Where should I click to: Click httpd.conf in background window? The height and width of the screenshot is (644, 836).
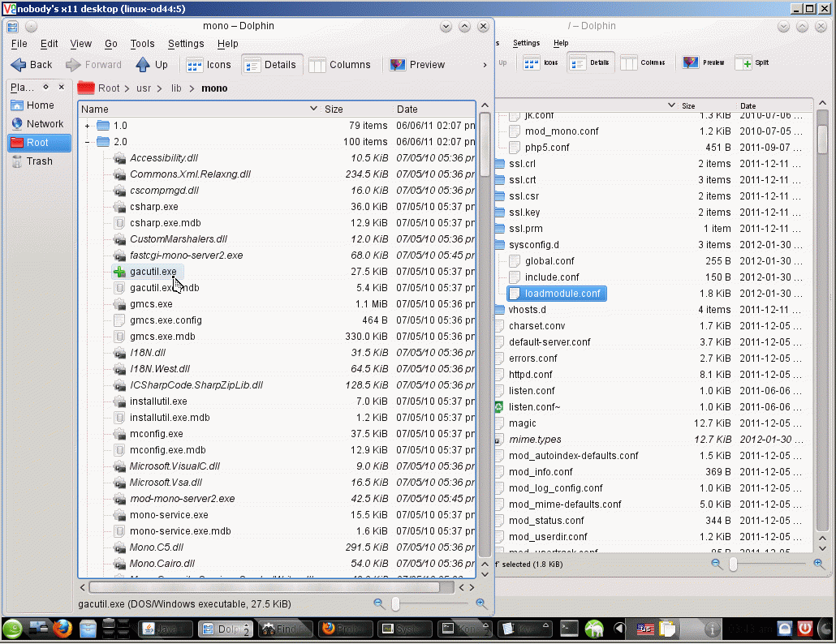(x=531, y=375)
